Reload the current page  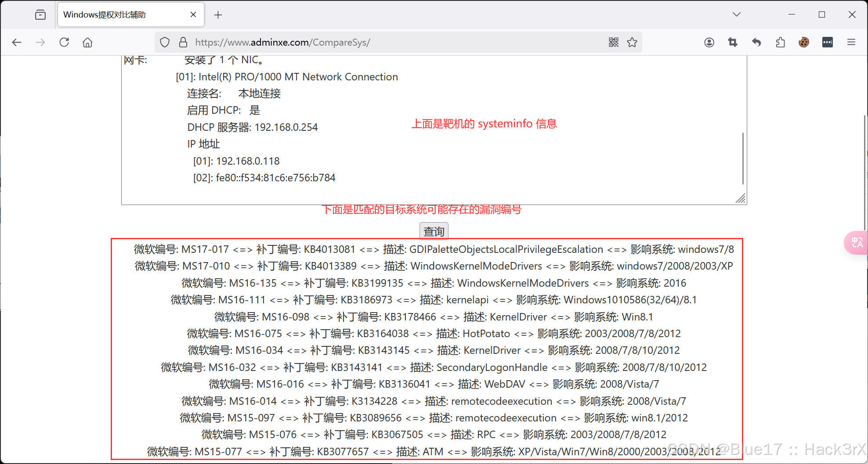click(x=64, y=42)
